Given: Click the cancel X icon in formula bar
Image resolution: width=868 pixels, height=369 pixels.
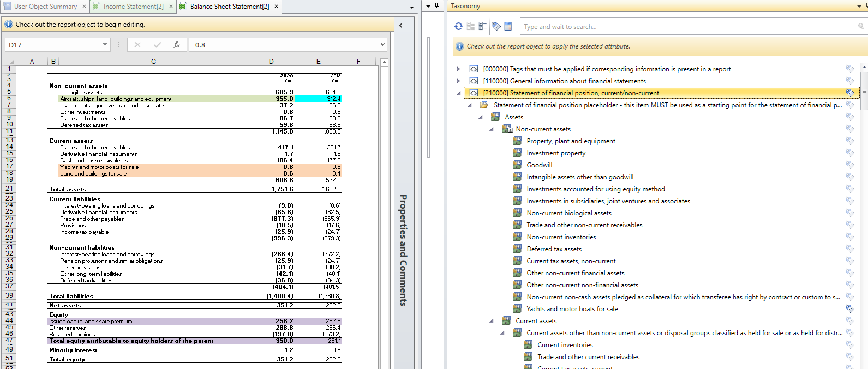Looking at the screenshot, I should (137, 45).
